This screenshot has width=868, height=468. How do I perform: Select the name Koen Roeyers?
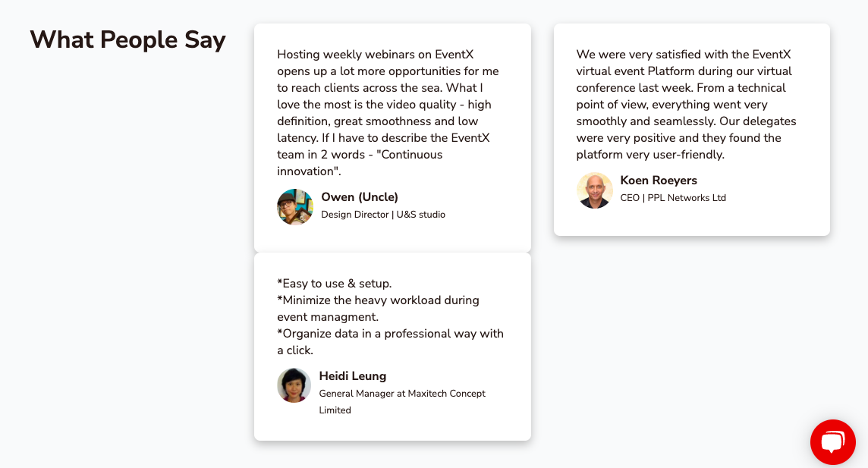658,181
